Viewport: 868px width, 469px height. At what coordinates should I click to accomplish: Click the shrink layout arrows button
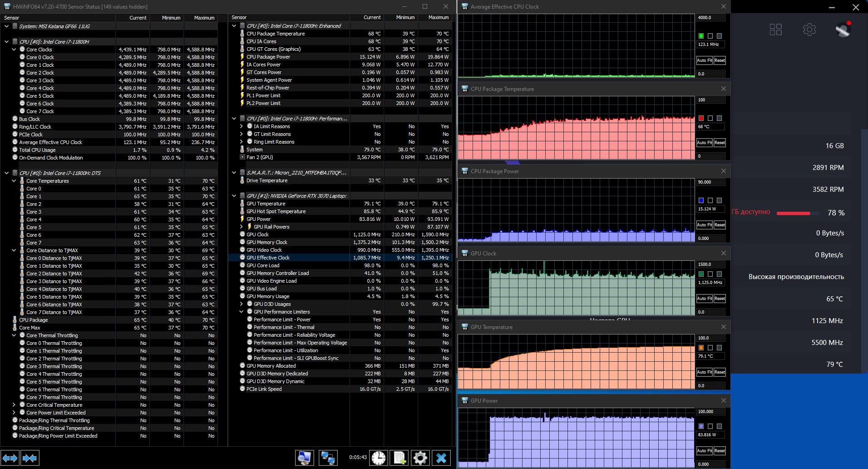(x=30, y=458)
